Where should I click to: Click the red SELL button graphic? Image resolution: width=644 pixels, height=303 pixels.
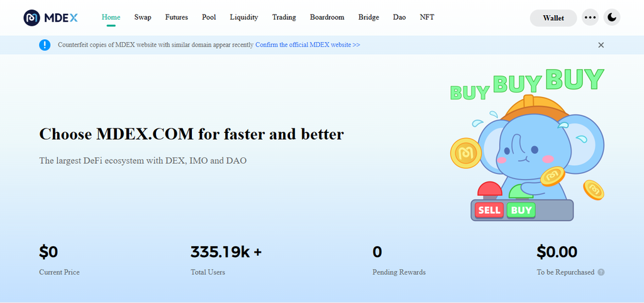[x=489, y=210]
